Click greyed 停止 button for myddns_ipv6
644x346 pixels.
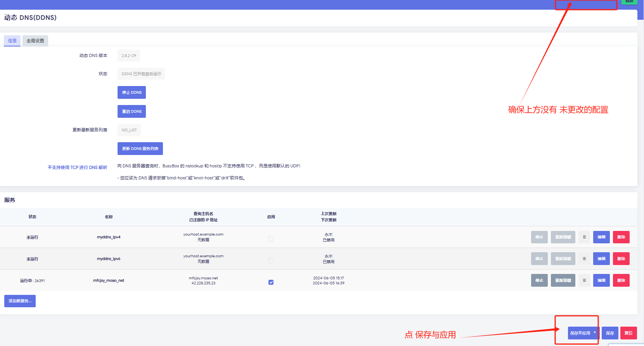[x=539, y=259]
